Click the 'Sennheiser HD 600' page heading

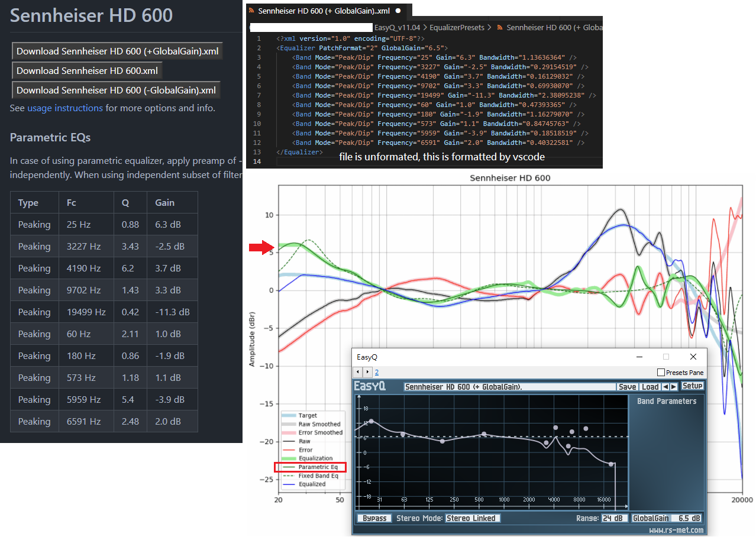[91, 15]
